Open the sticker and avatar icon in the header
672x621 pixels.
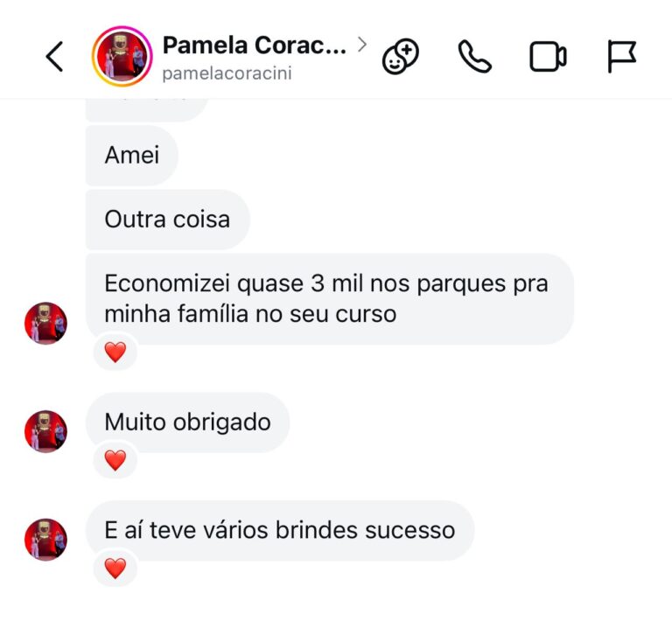(x=401, y=57)
